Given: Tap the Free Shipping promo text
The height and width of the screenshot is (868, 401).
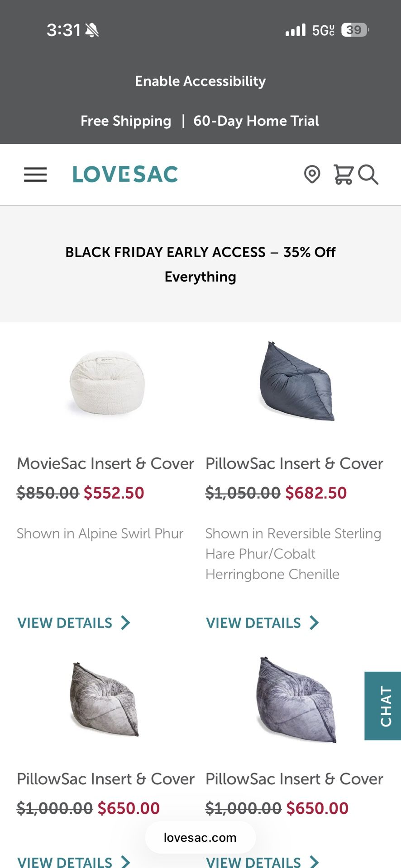Looking at the screenshot, I should (x=126, y=121).
